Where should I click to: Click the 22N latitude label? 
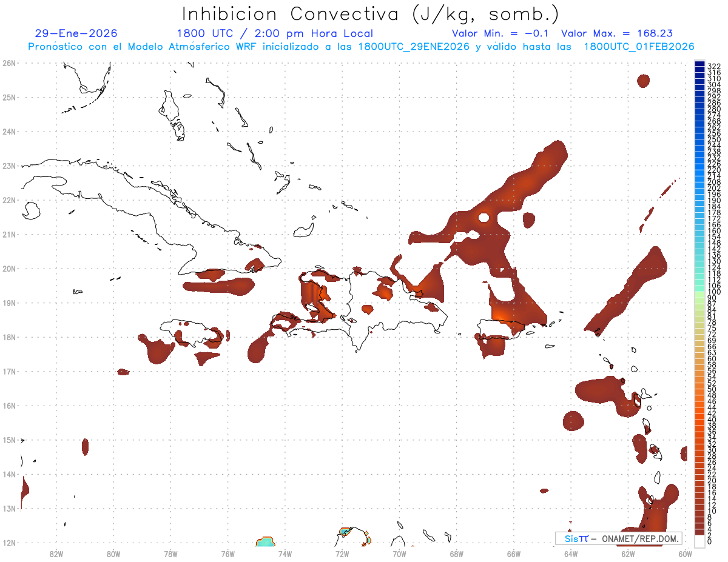(9, 200)
